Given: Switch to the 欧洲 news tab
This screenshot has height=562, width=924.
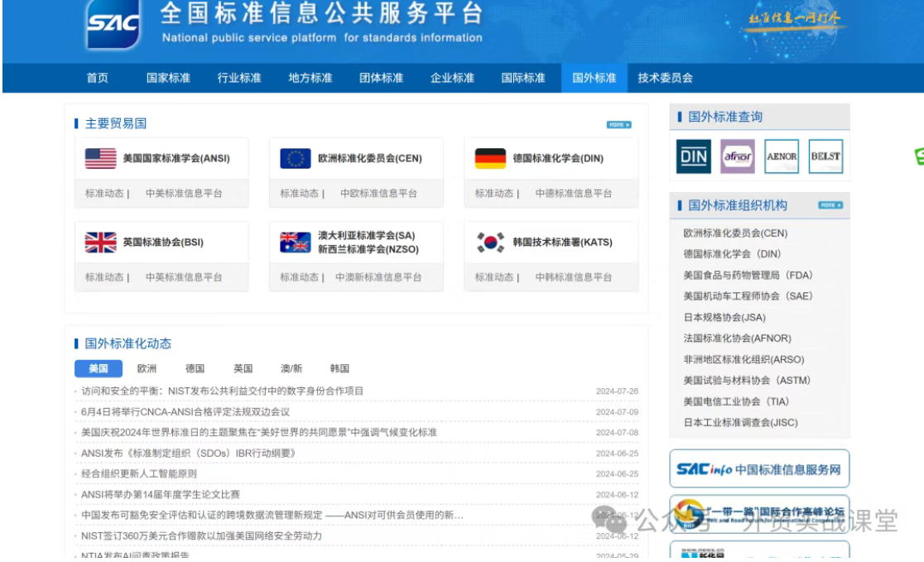Looking at the screenshot, I should tap(147, 368).
